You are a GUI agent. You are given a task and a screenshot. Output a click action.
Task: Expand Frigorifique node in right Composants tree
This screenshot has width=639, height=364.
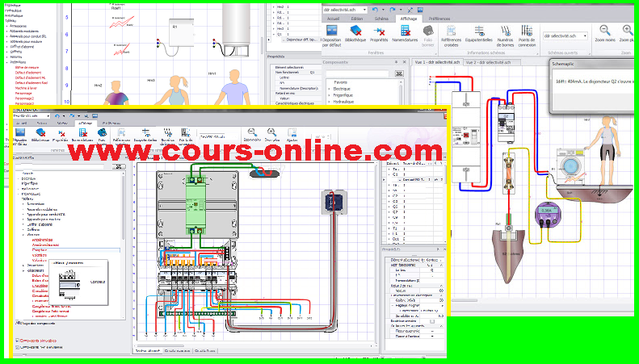click(x=330, y=95)
